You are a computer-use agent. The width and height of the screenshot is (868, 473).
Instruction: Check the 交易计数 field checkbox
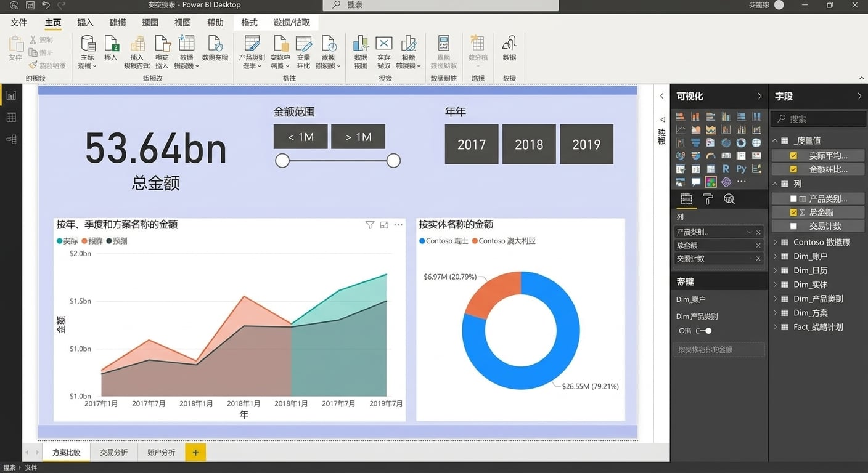[x=793, y=226]
